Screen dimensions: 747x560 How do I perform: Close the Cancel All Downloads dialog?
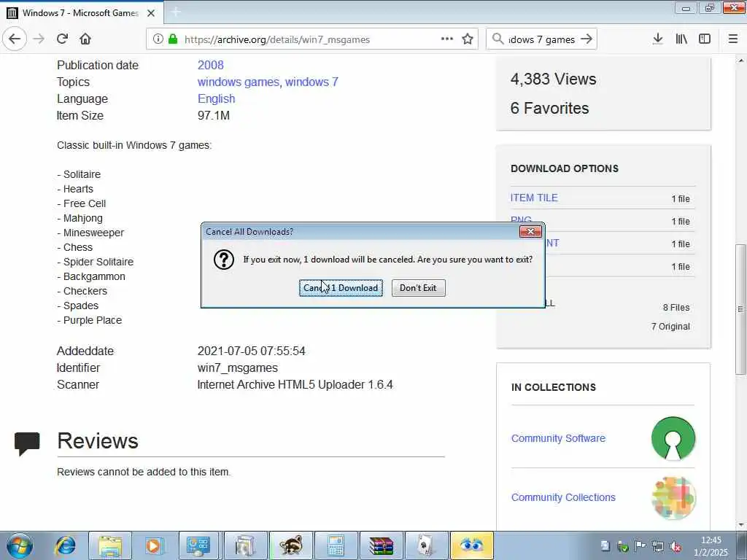[x=530, y=232]
